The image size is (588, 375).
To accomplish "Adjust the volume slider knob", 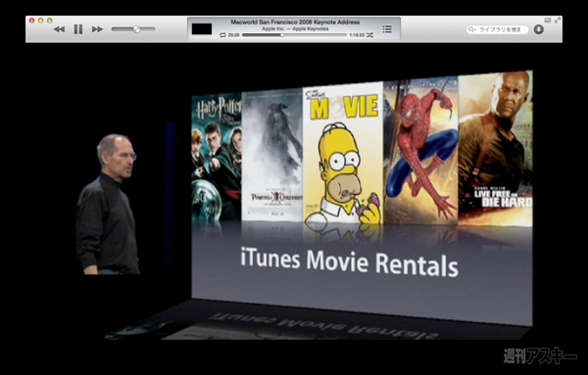I will 137,29.
